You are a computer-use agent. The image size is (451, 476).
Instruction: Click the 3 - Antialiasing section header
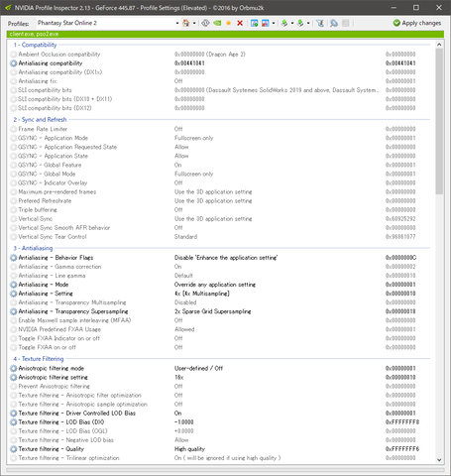(x=33, y=248)
